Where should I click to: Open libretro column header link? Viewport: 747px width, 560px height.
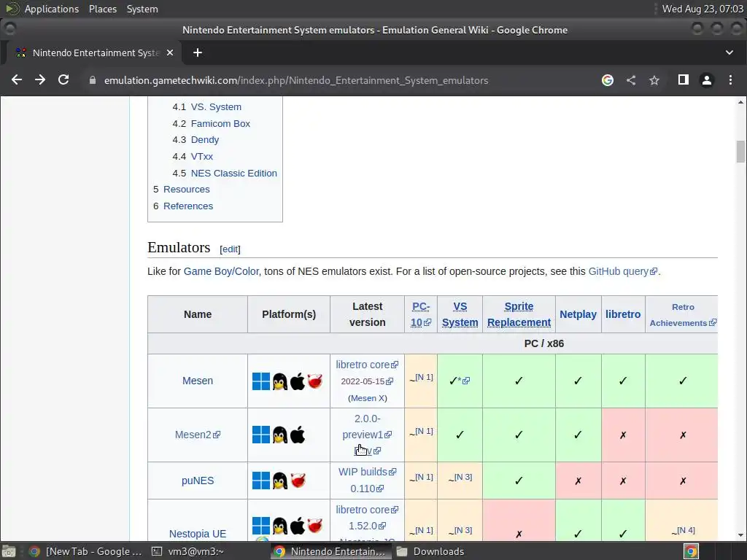tap(623, 314)
